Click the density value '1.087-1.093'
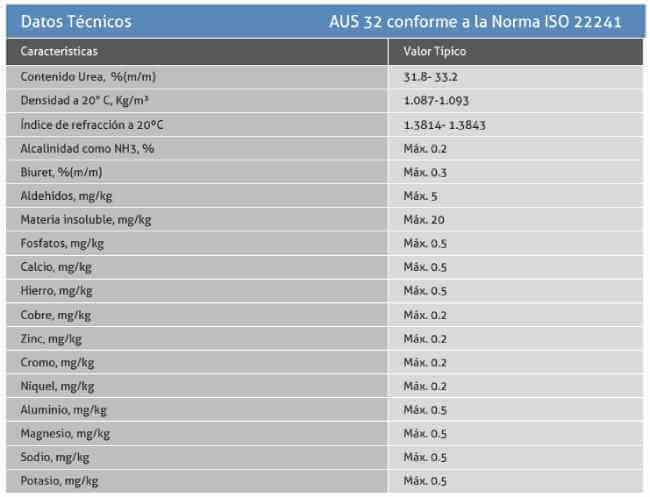 [436, 101]
